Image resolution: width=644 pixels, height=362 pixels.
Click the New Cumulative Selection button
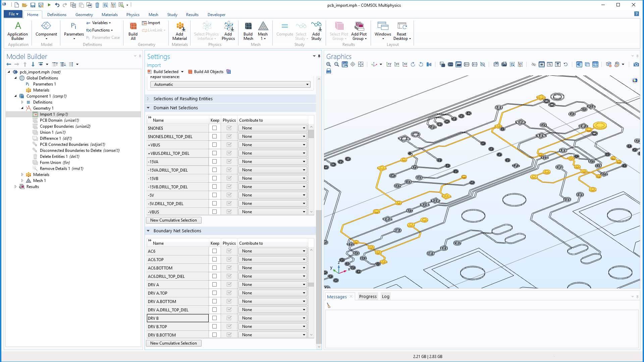tap(173, 220)
